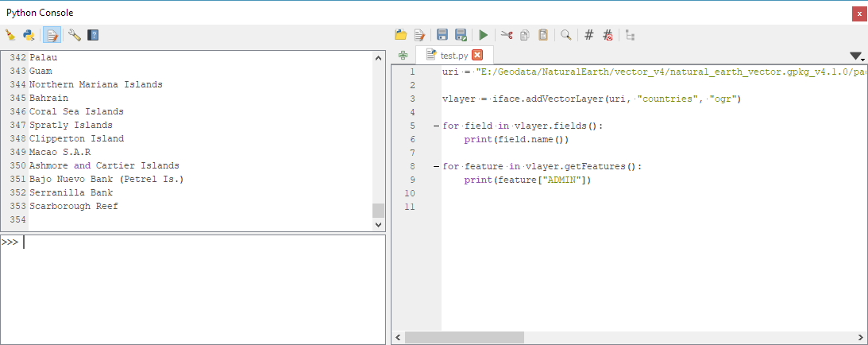Clear the Python console output
Image resolution: width=868 pixels, height=345 pixels.
(x=10, y=36)
